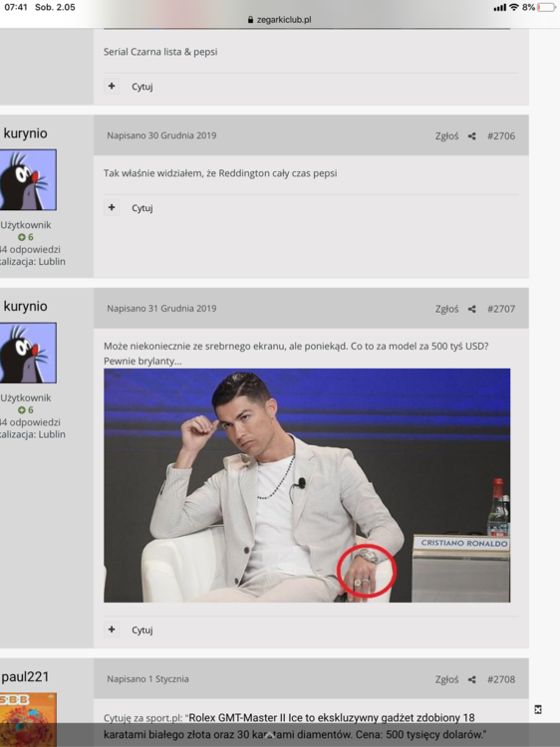Open permalink #2708
Image resolution: width=560 pixels, height=747 pixels.
[x=501, y=679]
